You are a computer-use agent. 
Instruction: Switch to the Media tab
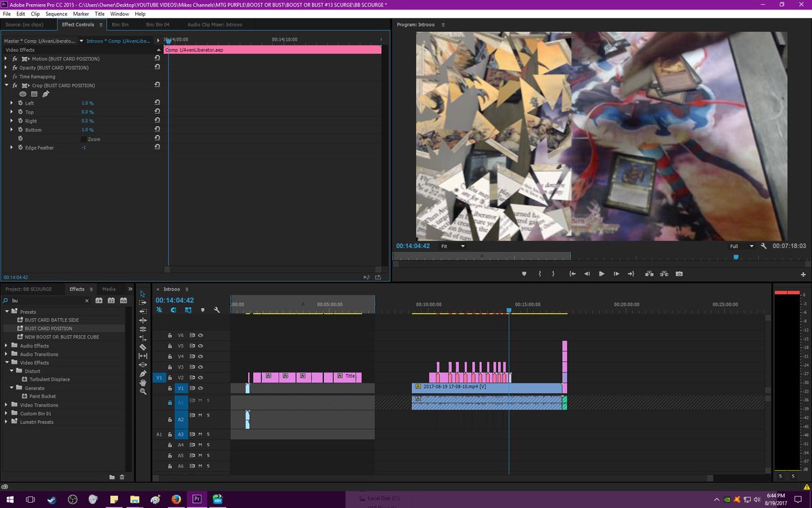coord(108,289)
